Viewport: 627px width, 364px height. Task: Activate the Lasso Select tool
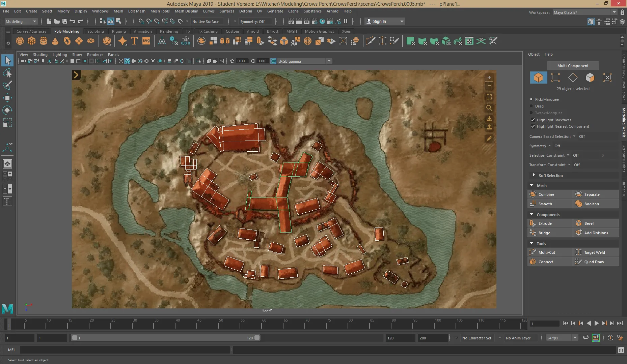tap(7, 73)
